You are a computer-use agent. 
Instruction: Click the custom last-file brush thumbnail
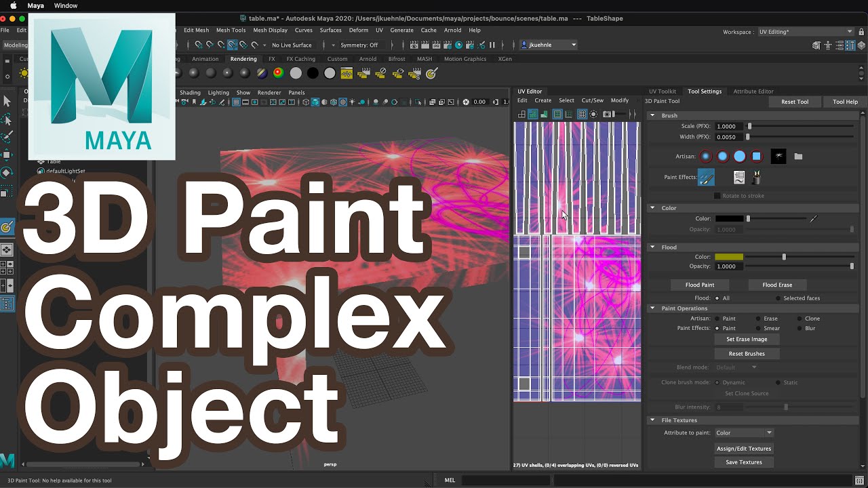click(778, 156)
